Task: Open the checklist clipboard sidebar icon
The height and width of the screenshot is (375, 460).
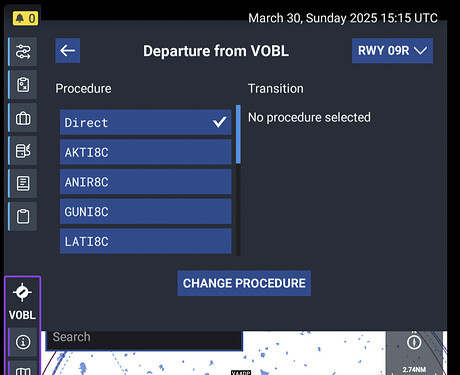Action: [23, 85]
